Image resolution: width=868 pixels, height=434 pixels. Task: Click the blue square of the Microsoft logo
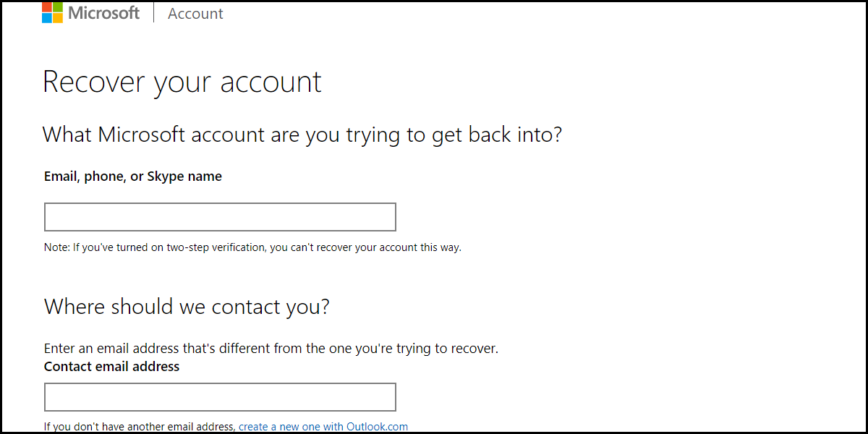tap(46, 17)
